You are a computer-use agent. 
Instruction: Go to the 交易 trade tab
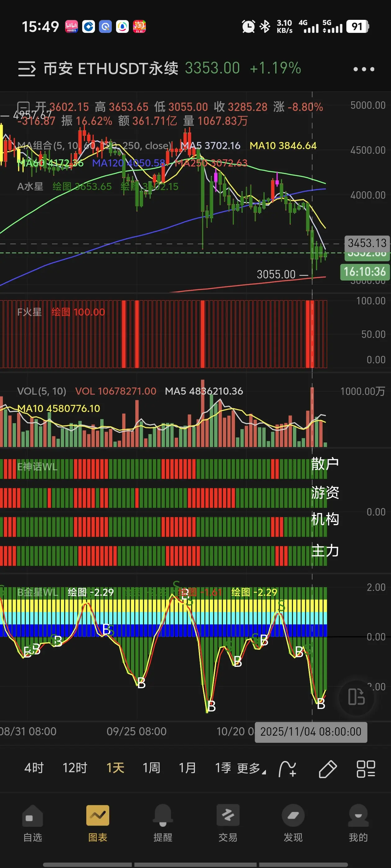(x=228, y=823)
